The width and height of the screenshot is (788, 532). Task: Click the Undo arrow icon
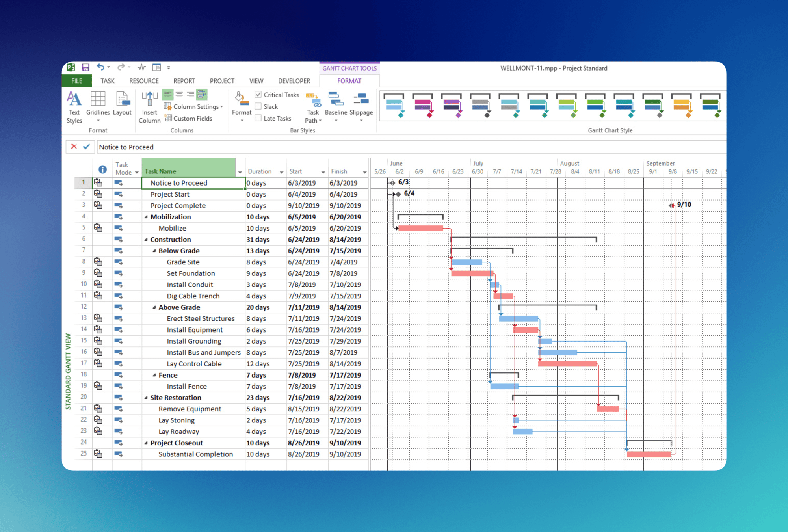pos(100,67)
